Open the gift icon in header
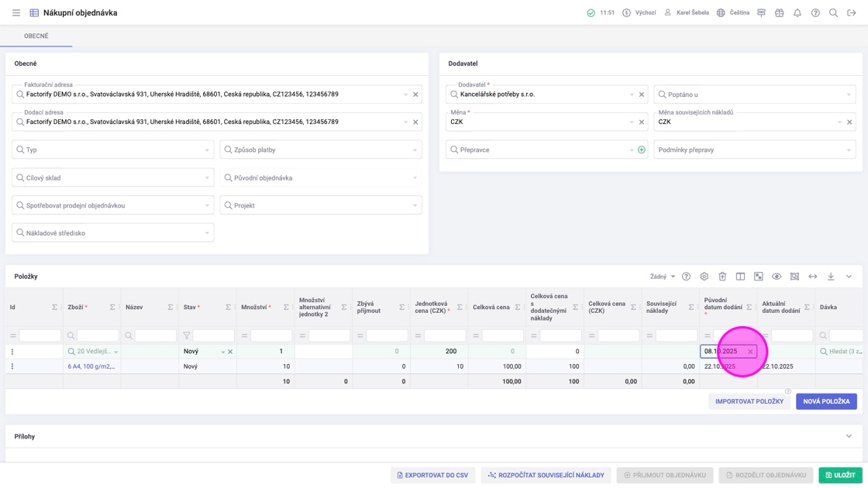This screenshot has width=868, height=488. click(780, 13)
